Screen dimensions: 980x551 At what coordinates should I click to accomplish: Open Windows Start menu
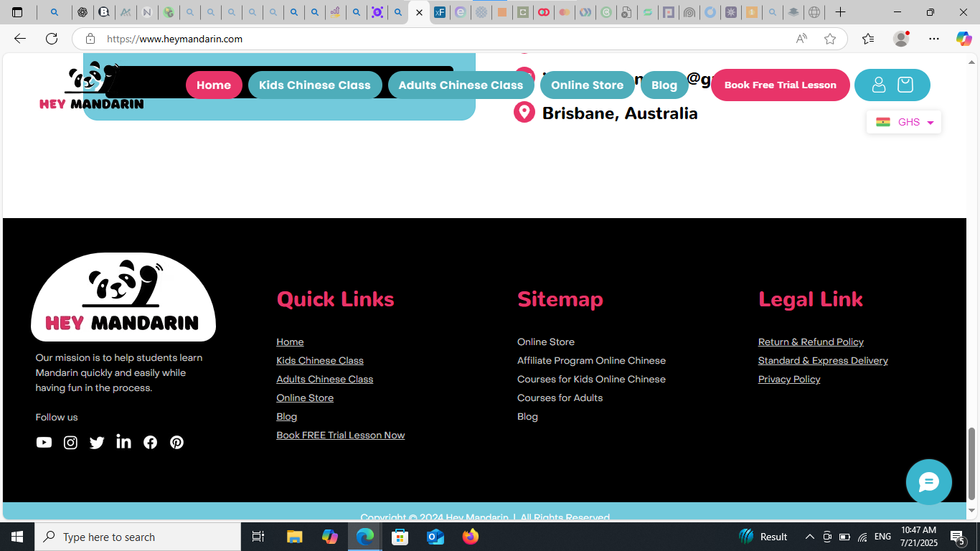point(17,537)
